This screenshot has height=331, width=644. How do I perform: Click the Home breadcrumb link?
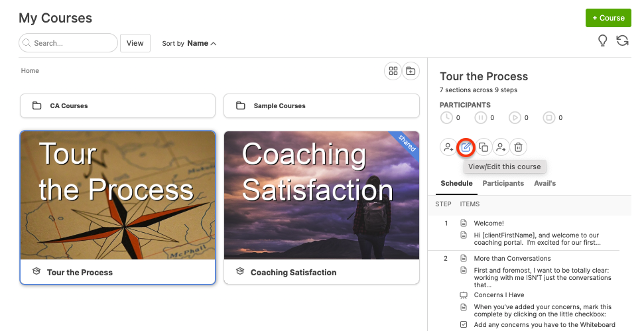click(x=30, y=71)
